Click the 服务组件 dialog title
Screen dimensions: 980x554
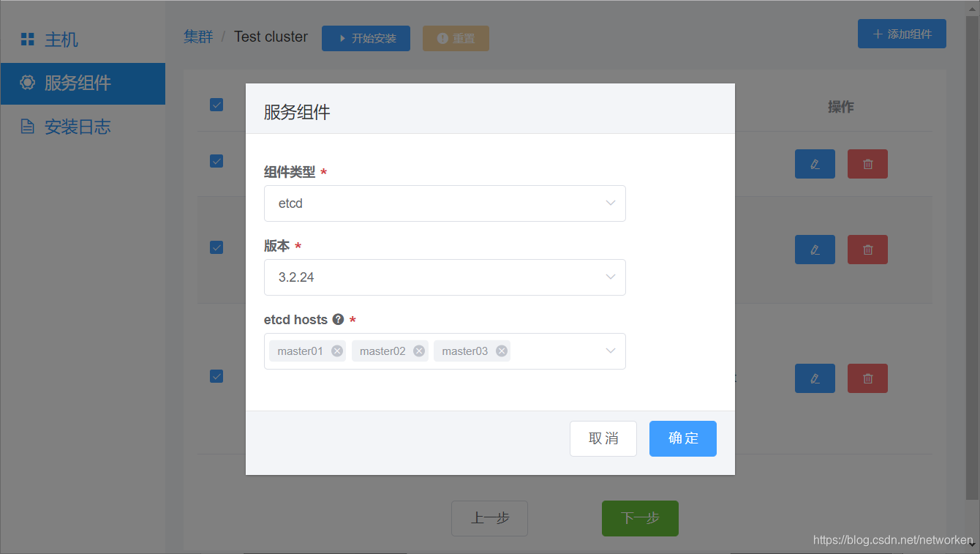pyautogui.click(x=297, y=112)
